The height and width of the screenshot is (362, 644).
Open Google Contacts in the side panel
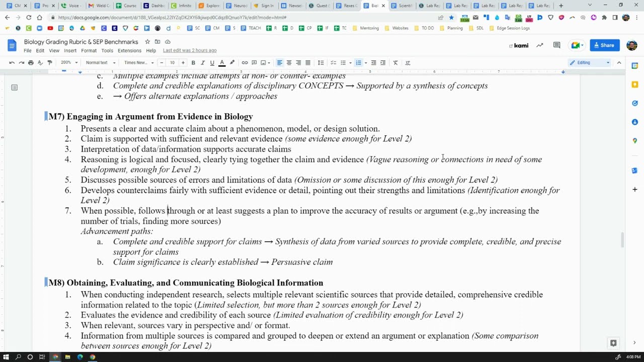[x=635, y=122]
